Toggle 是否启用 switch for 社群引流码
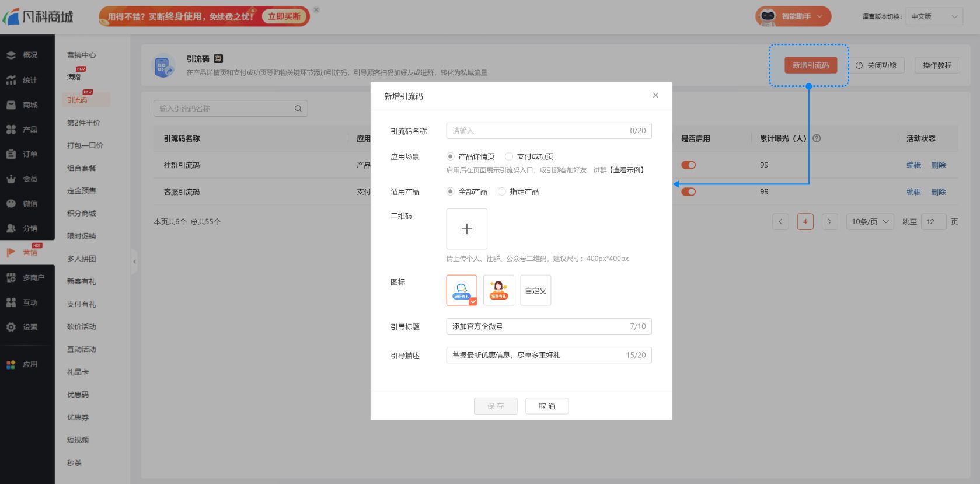Image resolution: width=980 pixels, height=484 pixels. [x=689, y=165]
